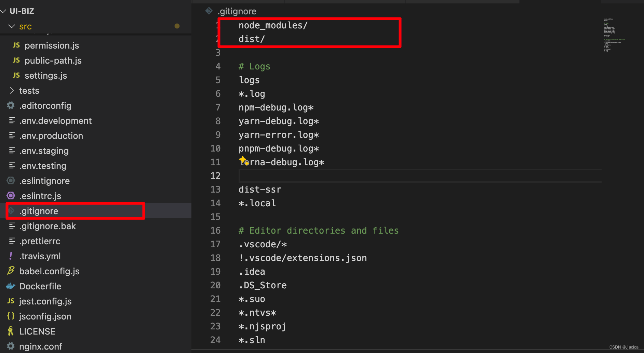Collapse the UI-BIZ project folder

tap(3, 11)
